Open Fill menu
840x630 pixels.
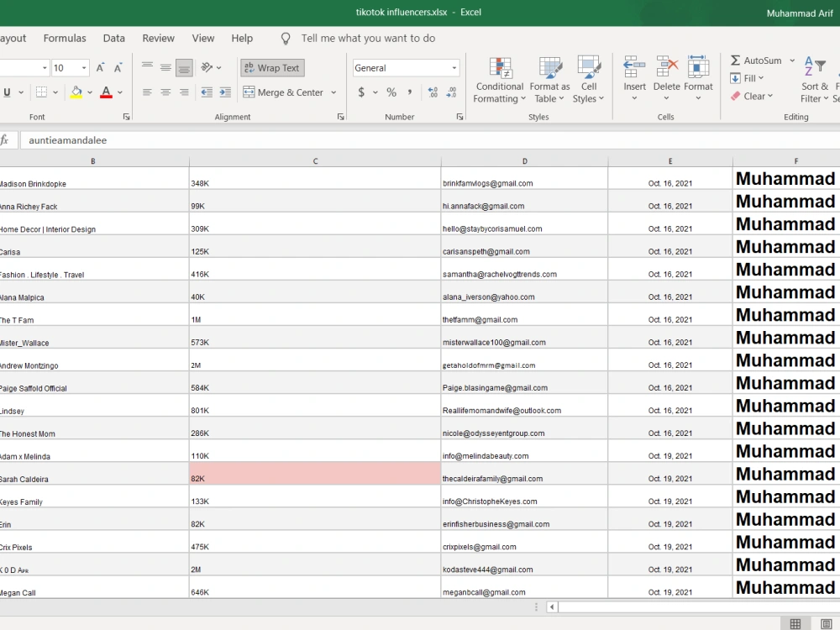(x=747, y=78)
